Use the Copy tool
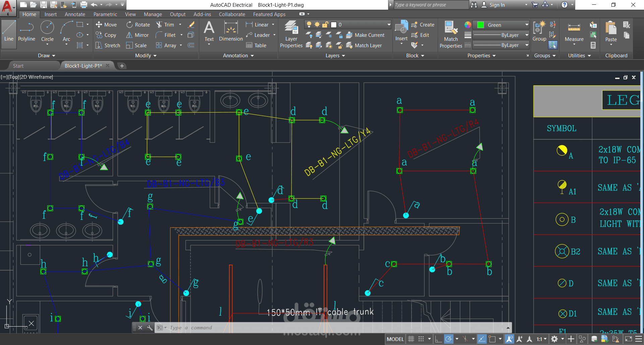The height and width of the screenshot is (345, 644). coord(106,35)
